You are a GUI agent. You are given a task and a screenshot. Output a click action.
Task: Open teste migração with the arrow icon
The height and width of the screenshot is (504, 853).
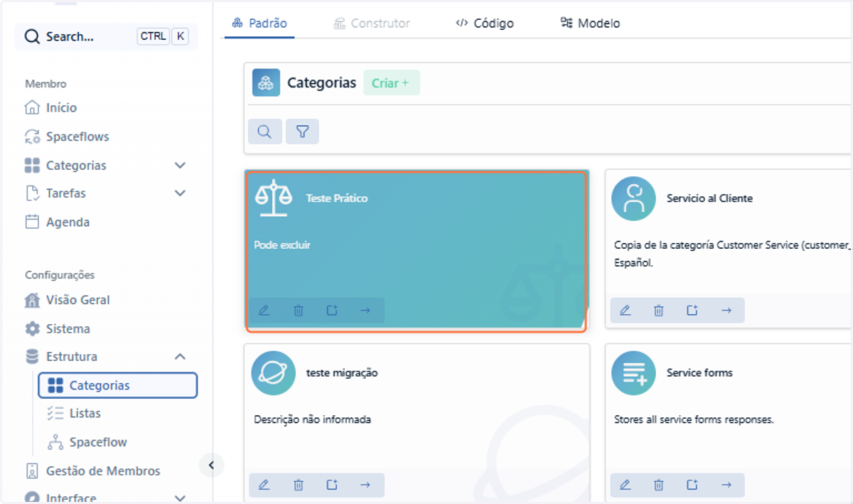[x=365, y=485]
